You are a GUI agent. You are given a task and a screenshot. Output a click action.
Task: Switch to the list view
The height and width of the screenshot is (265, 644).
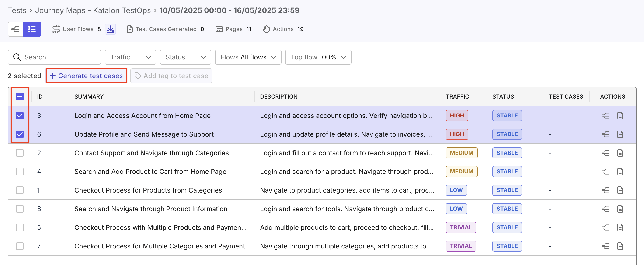pos(32,29)
